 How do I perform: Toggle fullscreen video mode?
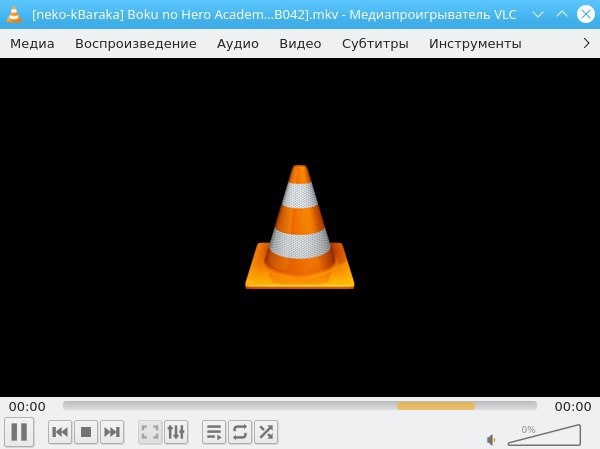[150, 432]
